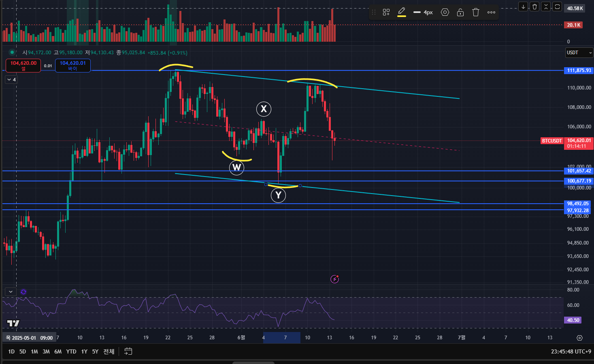Screen dimensions: 594x364
Task: Maximize the volume pane
Action: (557, 6)
